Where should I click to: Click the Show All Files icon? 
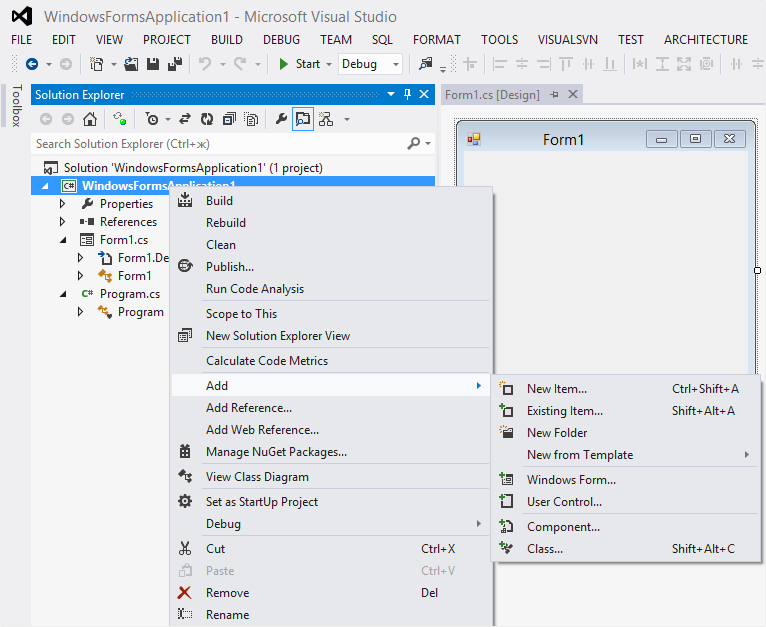[251, 119]
